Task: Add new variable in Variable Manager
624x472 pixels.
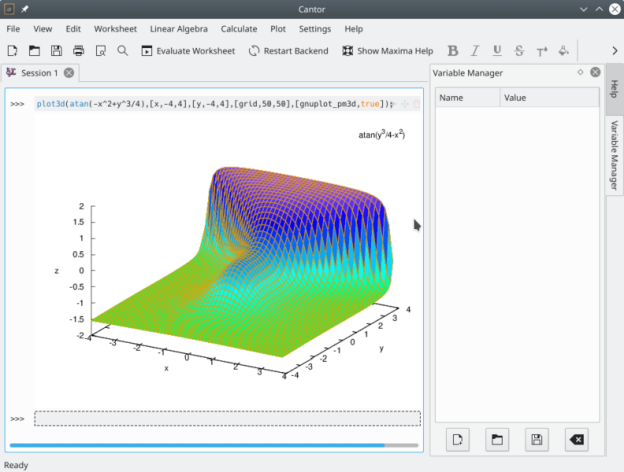Action: pos(457,439)
